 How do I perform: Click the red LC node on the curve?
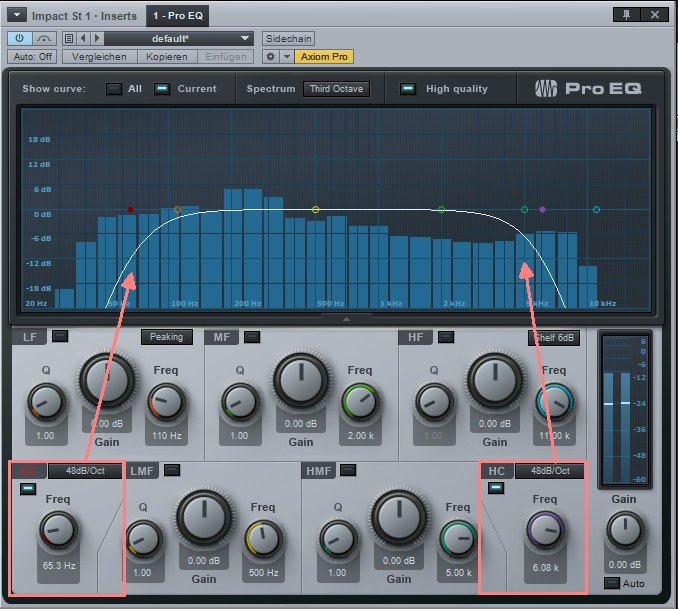[x=130, y=210]
